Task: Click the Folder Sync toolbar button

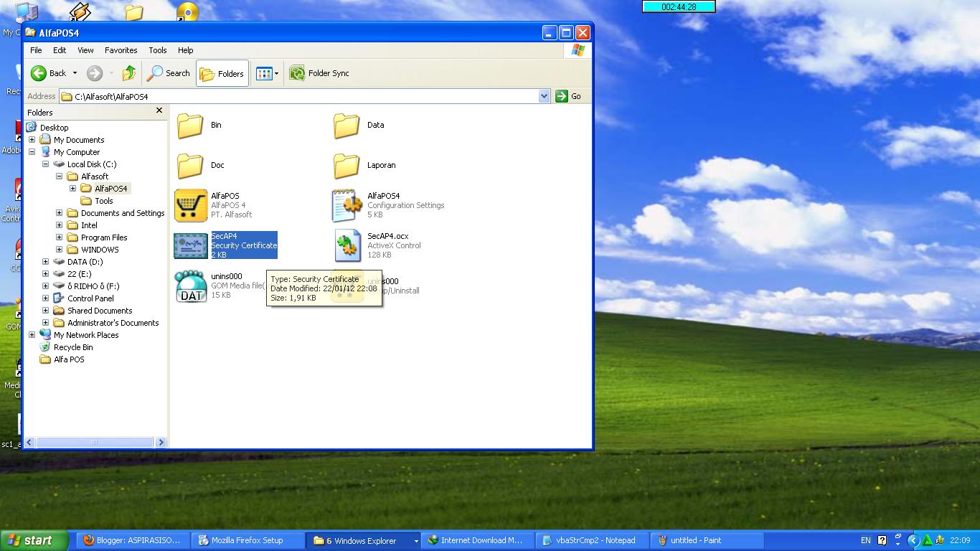Action: point(320,73)
